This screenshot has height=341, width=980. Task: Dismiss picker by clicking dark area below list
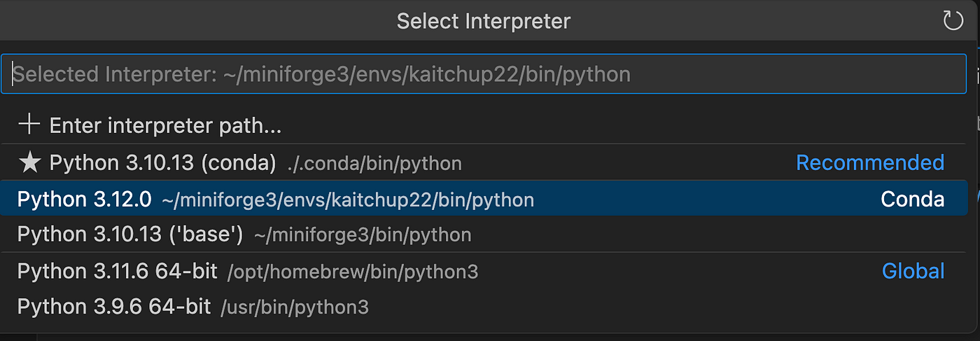click(490, 337)
